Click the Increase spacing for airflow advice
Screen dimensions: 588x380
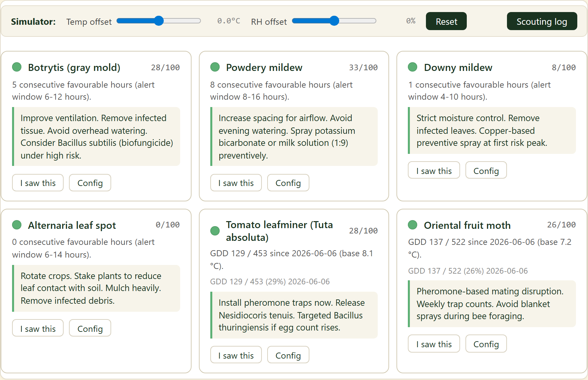[294, 136]
